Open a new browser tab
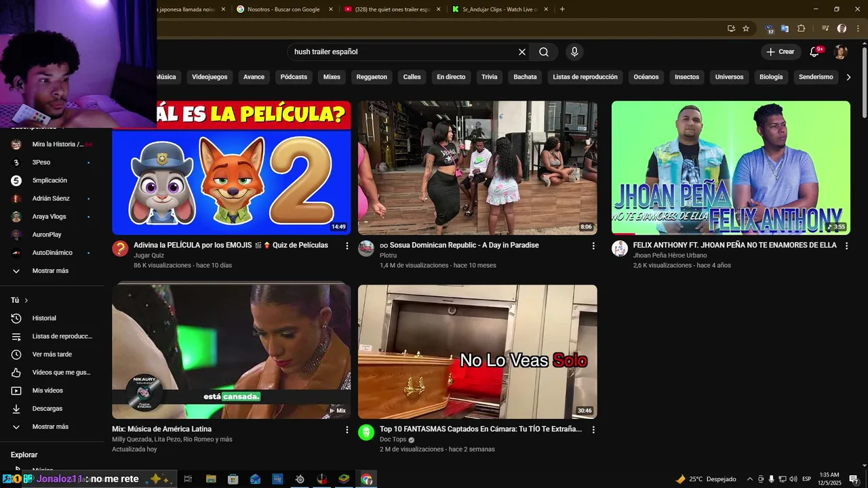Screen dimensions: 868x488 562,9
